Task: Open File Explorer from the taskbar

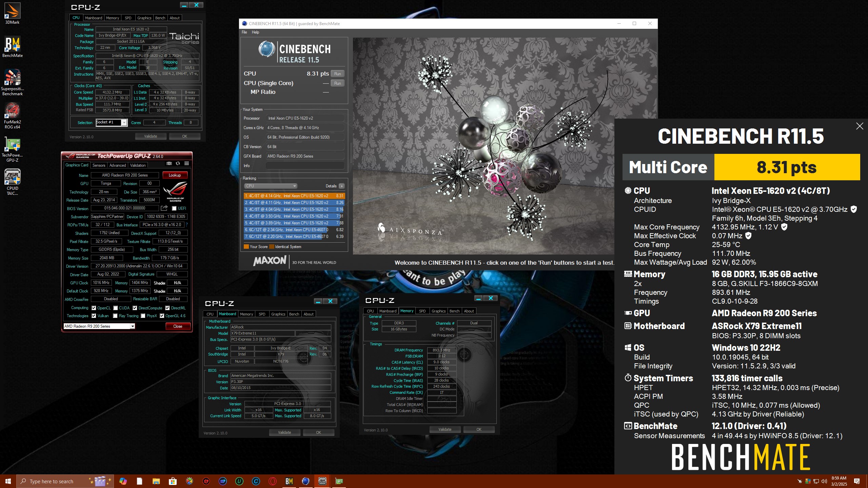Action: click(x=156, y=481)
